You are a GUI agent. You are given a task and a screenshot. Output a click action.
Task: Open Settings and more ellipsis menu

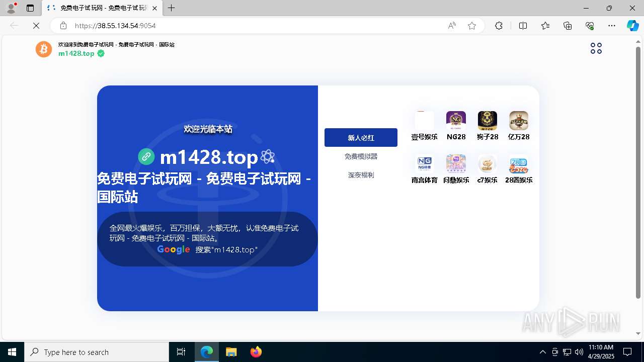tap(612, 26)
